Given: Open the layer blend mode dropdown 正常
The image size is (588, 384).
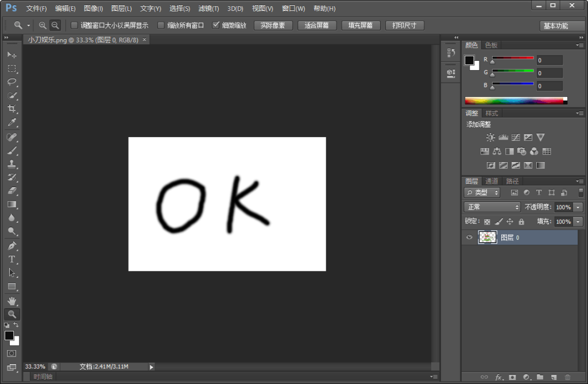Looking at the screenshot, I should point(492,207).
